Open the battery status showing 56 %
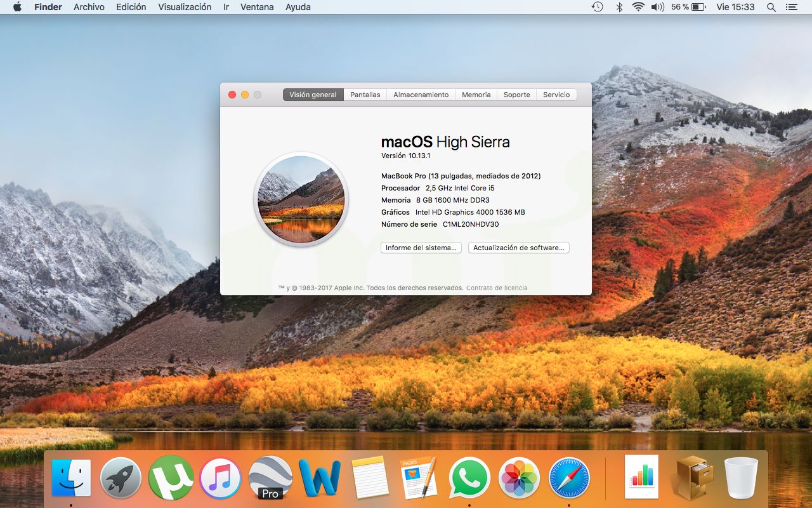 [x=688, y=7]
